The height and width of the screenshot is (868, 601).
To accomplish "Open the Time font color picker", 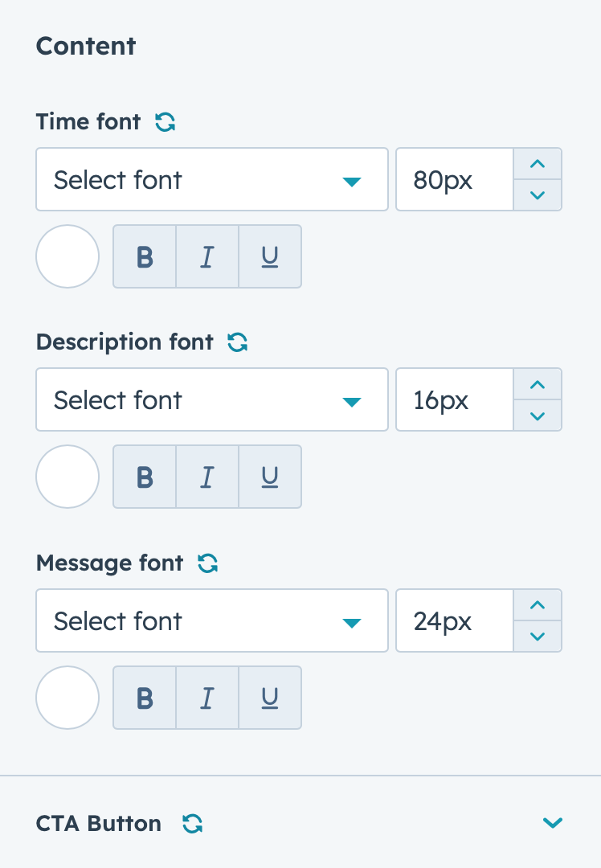I will click(67, 256).
